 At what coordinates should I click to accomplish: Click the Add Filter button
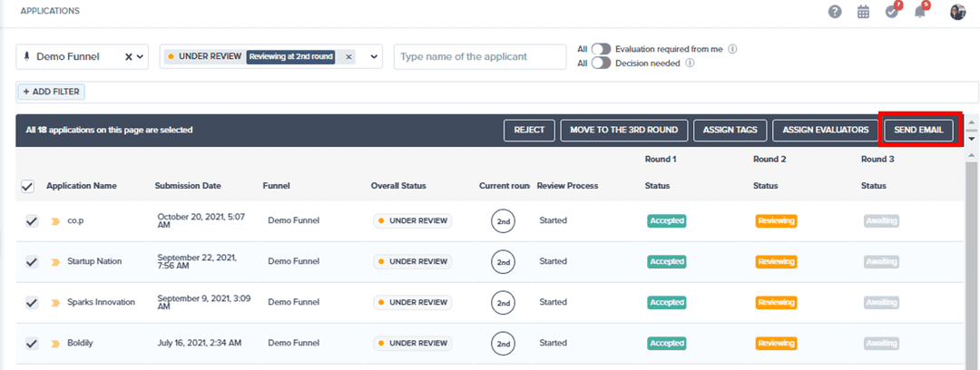point(51,92)
